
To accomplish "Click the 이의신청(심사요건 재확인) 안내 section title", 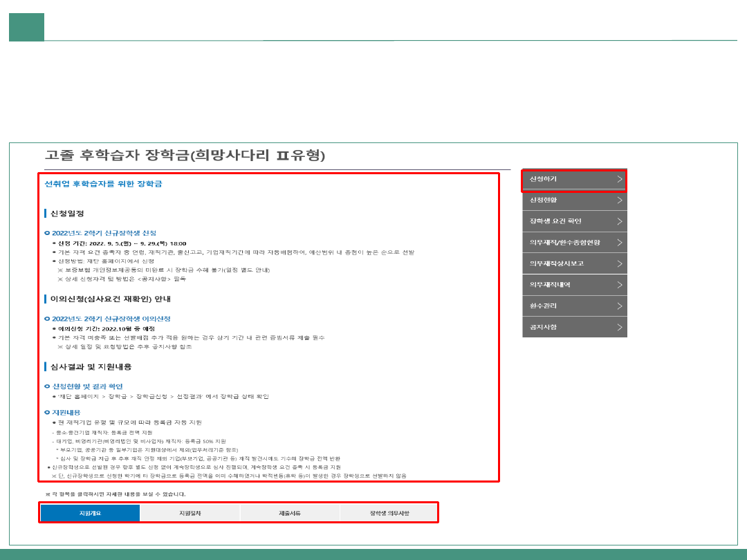I will point(110,299).
